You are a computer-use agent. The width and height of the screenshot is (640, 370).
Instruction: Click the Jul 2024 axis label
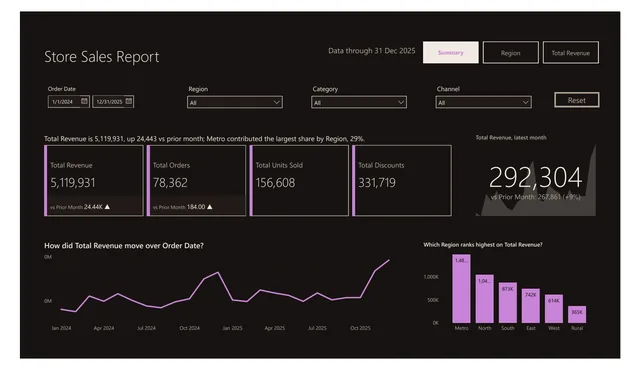click(x=146, y=328)
